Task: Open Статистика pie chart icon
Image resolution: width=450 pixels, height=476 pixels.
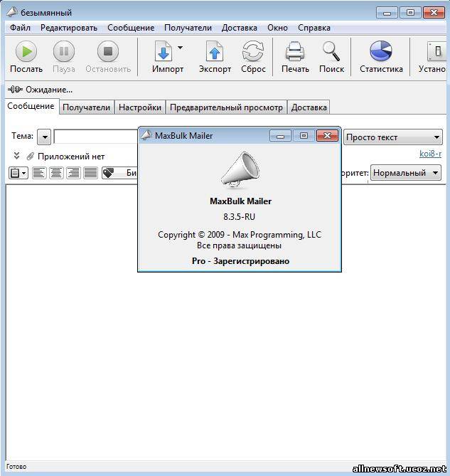Action: tap(381, 51)
